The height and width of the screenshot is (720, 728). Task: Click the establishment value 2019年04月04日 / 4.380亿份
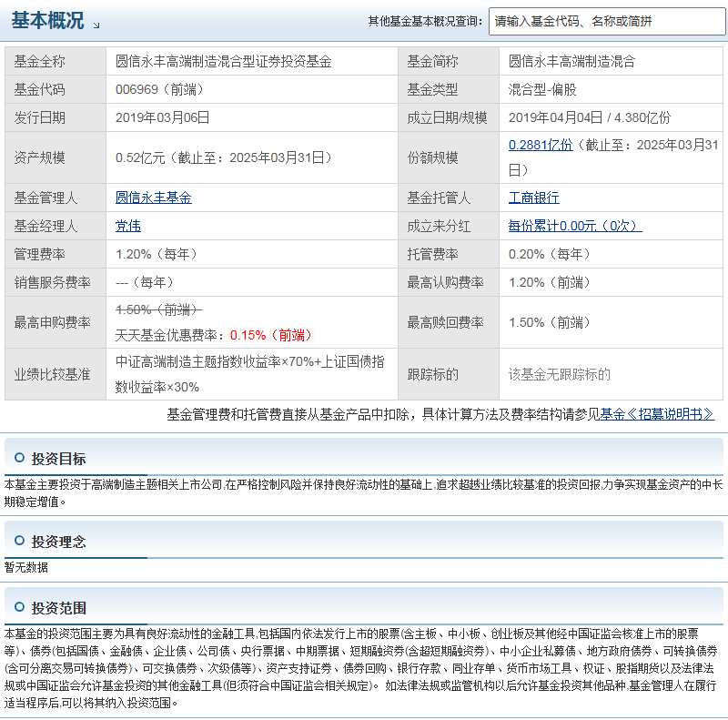(590, 117)
